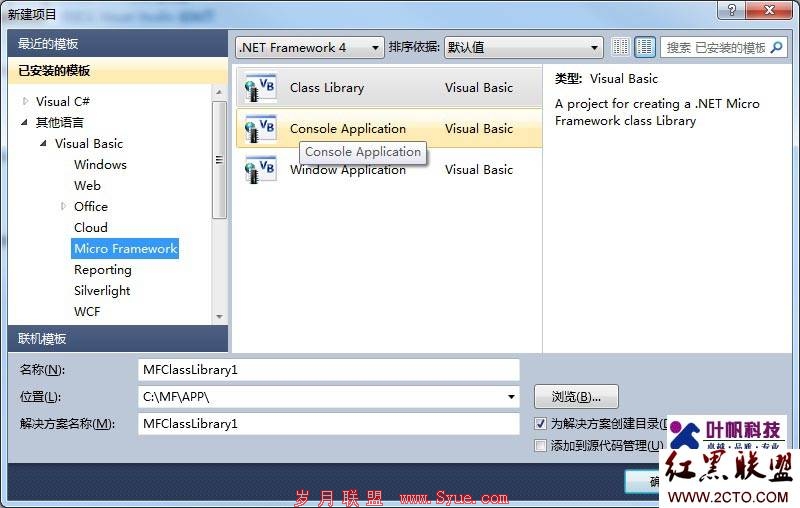The width and height of the screenshot is (800, 508).
Task: Open the 联机模板 section
Action: (118, 339)
